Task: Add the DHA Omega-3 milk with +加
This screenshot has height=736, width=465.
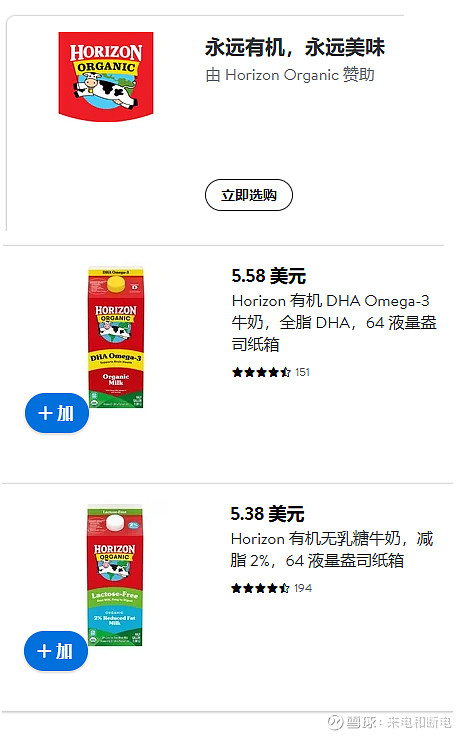Action: [x=57, y=413]
